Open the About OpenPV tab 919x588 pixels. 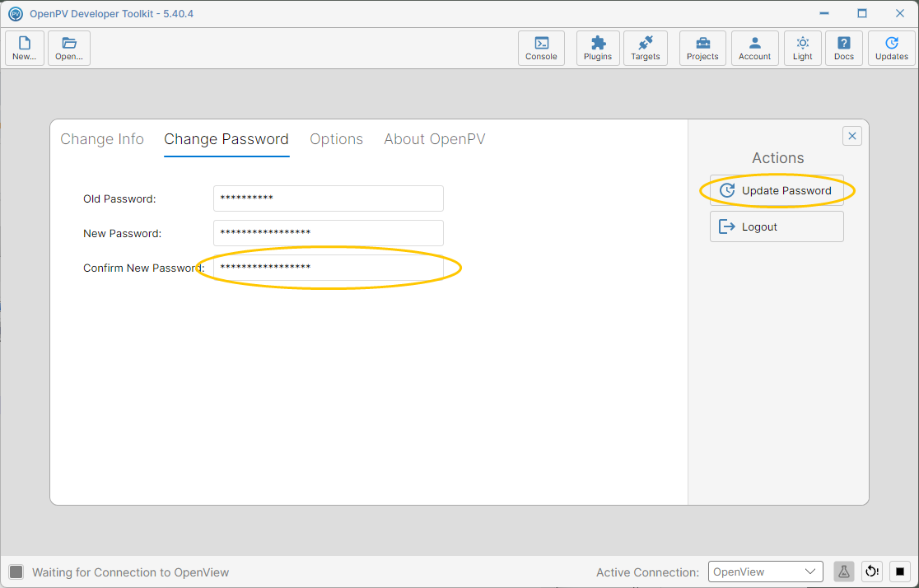(x=434, y=139)
